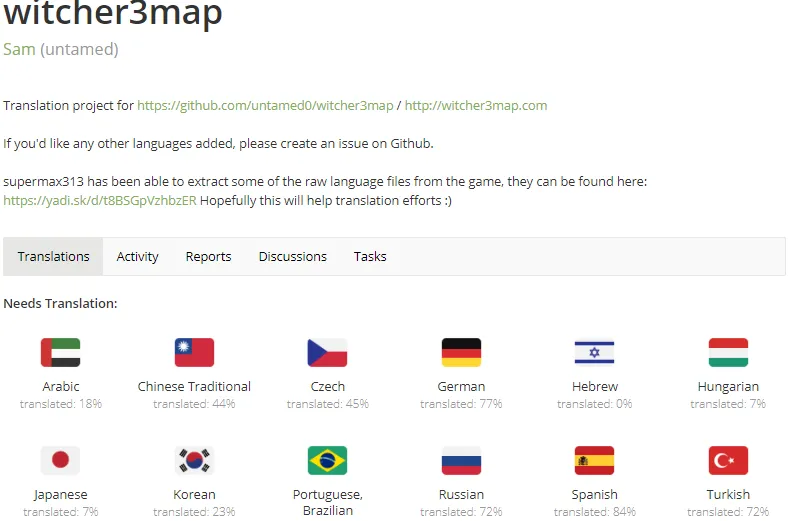Select the Czech language name

point(327,387)
